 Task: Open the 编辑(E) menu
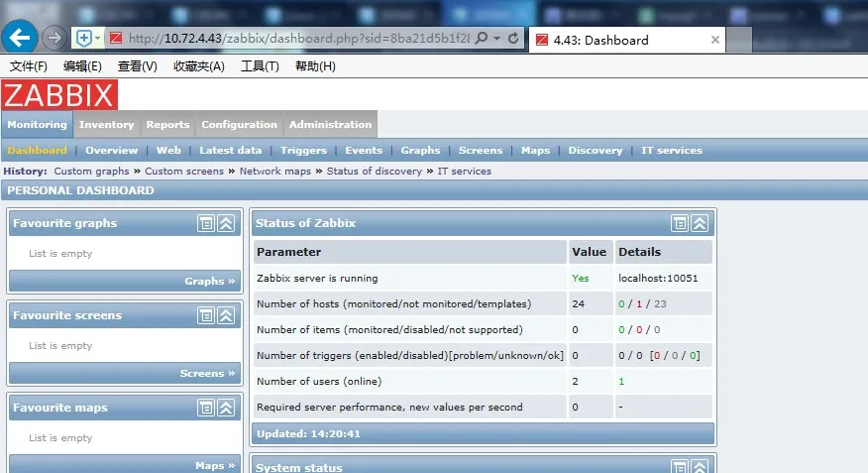[82, 66]
